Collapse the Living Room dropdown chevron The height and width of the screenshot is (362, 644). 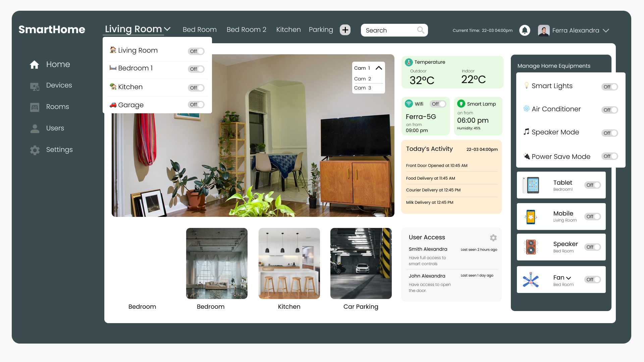point(167,29)
